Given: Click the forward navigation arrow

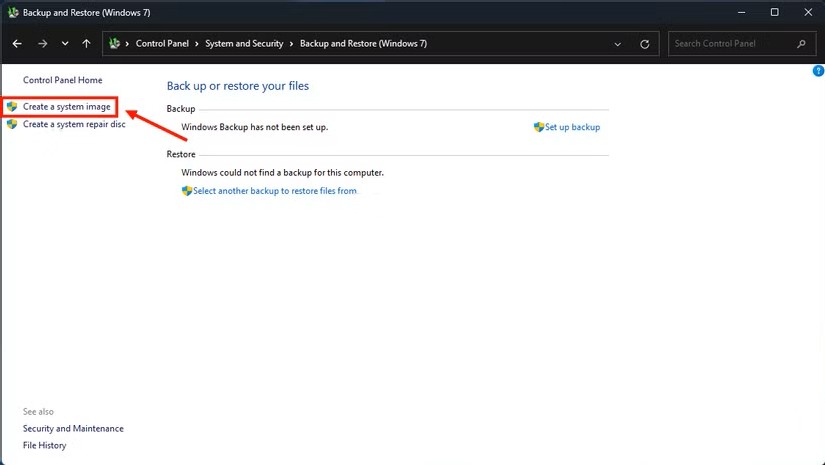Looking at the screenshot, I should 43,44.
